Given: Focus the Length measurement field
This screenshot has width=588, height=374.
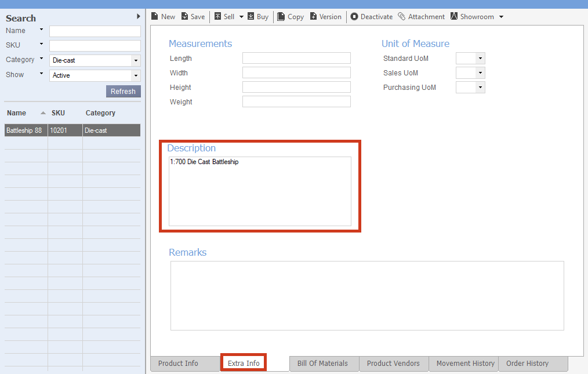Looking at the screenshot, I should pos(296,58).
